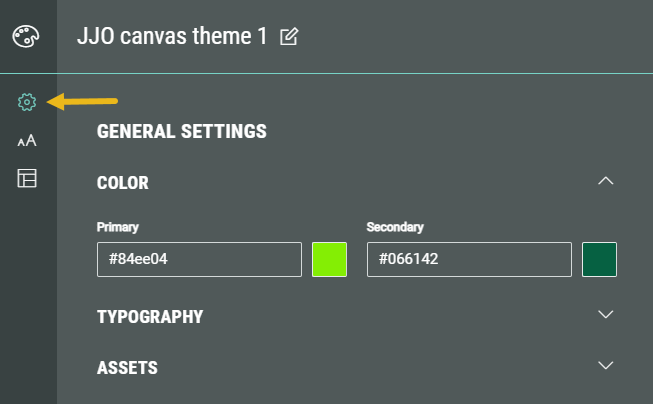653x404 pixels.
Task: Open the bright green primary swatch
Action: 329,259
